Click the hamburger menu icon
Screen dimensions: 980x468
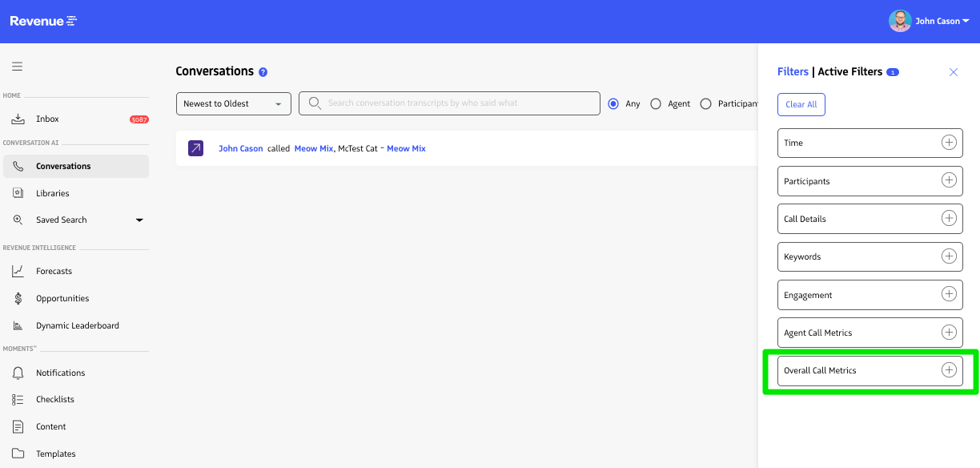point(17,67)
